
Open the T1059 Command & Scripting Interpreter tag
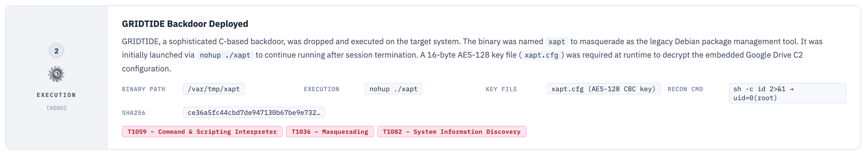(202, 132)
